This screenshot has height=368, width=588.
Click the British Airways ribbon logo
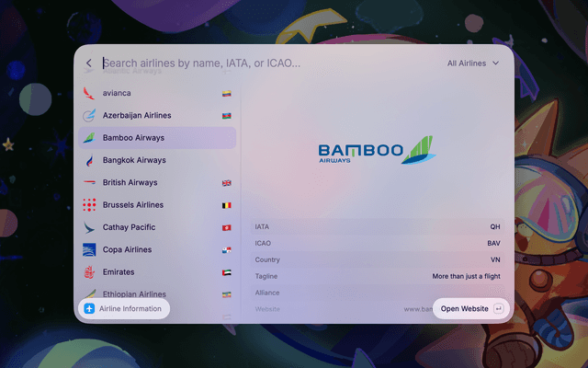[x=89, y=182]
